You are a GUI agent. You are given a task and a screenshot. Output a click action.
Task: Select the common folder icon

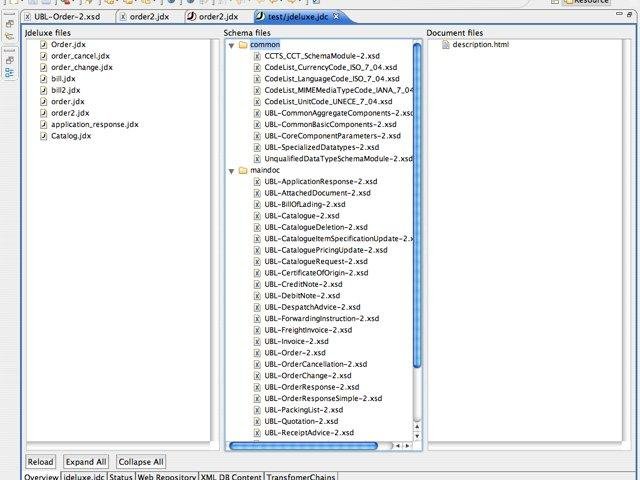(243, 44)
